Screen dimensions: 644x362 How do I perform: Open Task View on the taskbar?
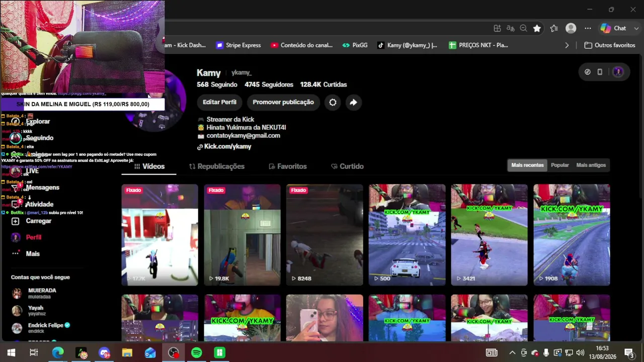coord(34,353)
